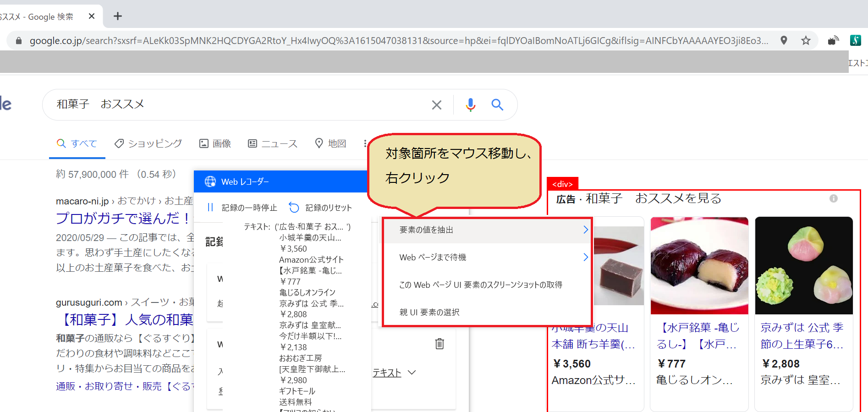Open the colorful 上生菓子 product image
Screen dimensions: 868x412
click(804, 266)
